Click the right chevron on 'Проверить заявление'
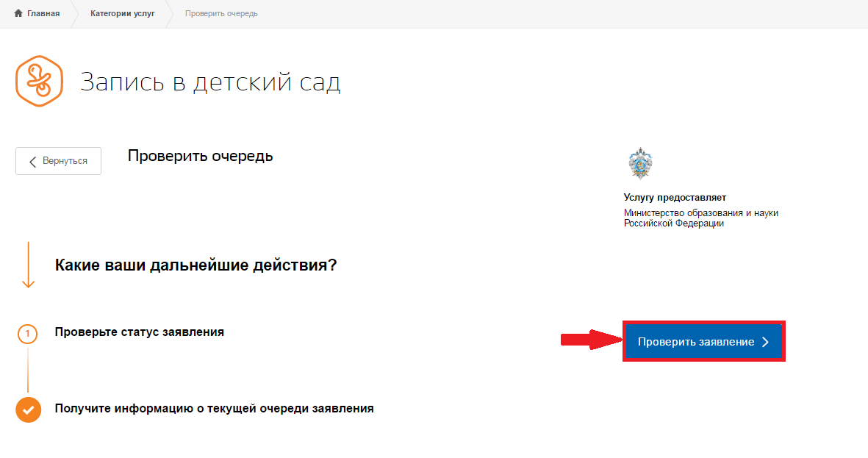 coord(765,343)
